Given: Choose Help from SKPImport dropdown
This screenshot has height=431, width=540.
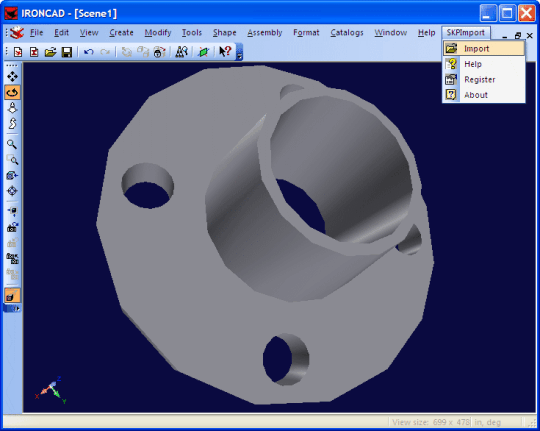Looking at the screenshot, I should [484, 64].
